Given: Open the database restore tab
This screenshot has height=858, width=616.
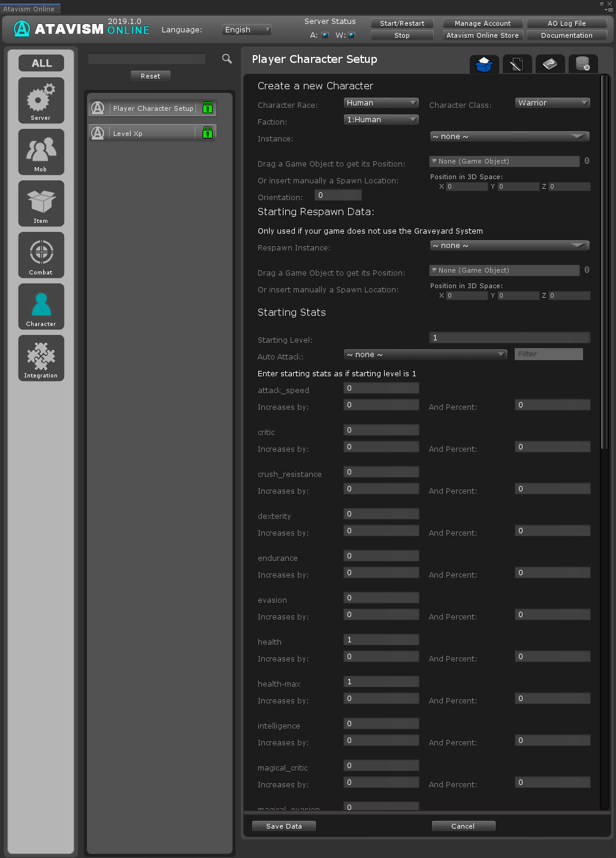Looking at the screenshot, I should [x=582, y=64].
